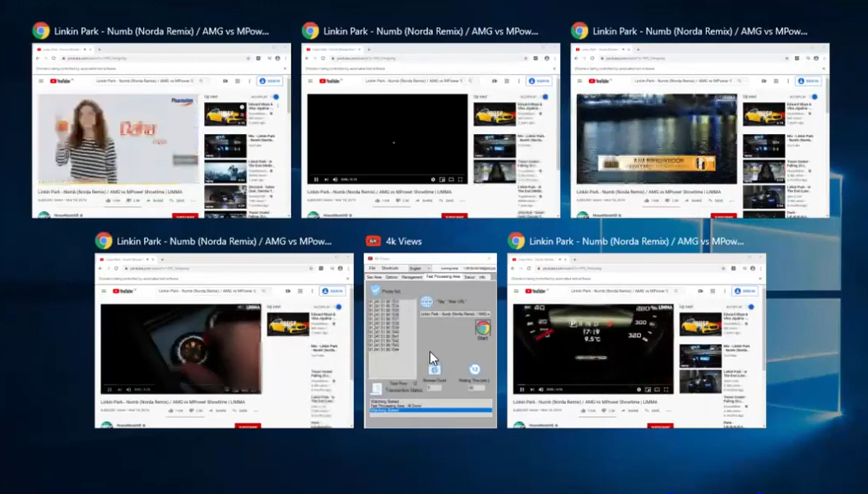Click the Proxy list shield icon in 4k Views
The image size is (868, 494).
376,290
